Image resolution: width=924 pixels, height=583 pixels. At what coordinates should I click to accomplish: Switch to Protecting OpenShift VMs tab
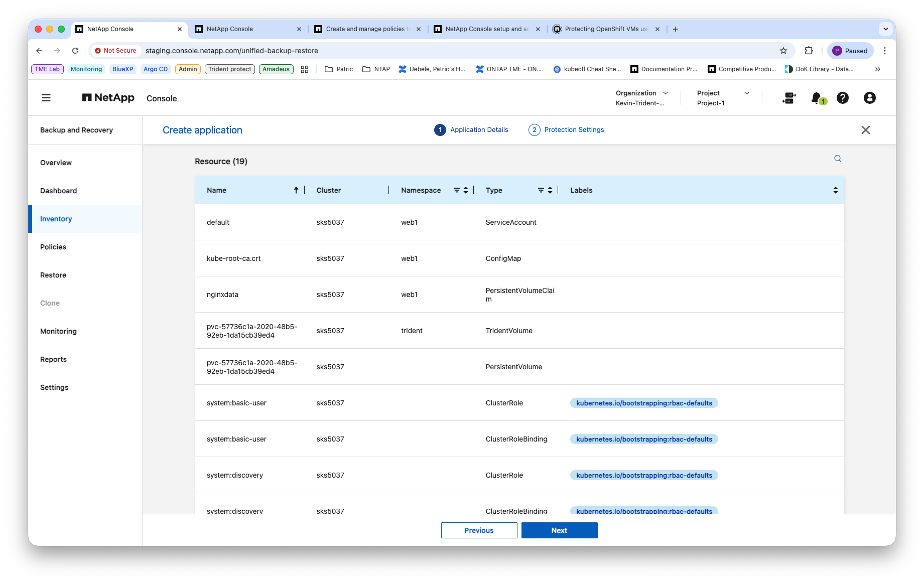606,29
